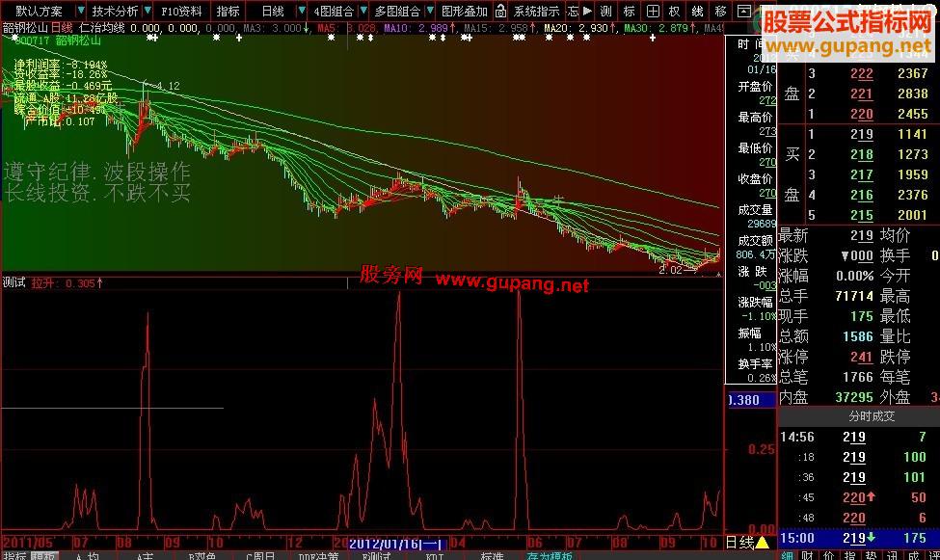
Task: Switch to the A.均 indicator tab
Action: [88, 556]
